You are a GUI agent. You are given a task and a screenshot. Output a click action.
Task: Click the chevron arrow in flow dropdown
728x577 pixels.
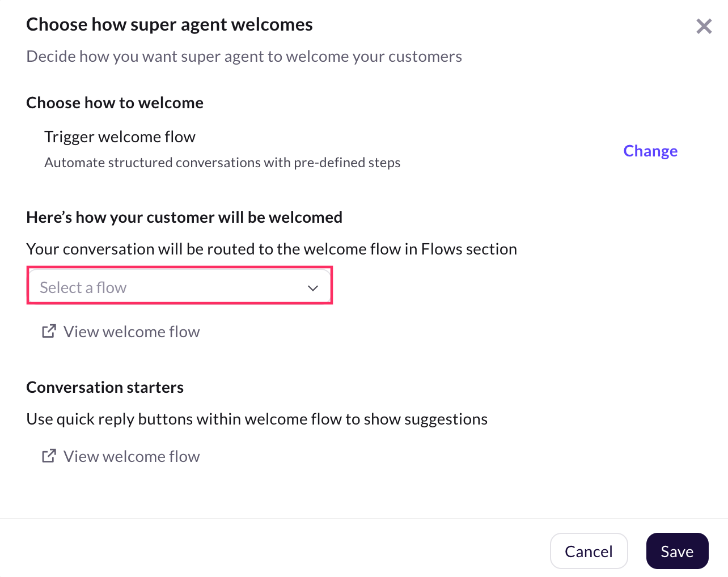313,288
